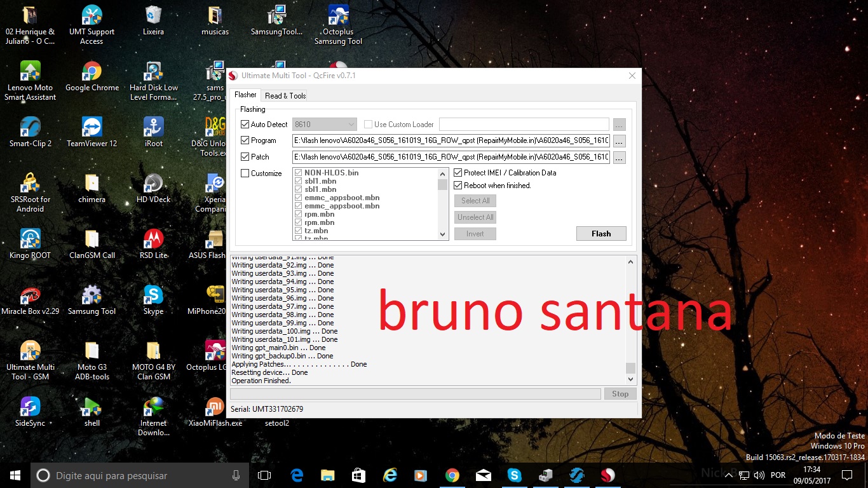Open the 8610 chipset dropdown

pyautogui.click(x=324, y=125)
